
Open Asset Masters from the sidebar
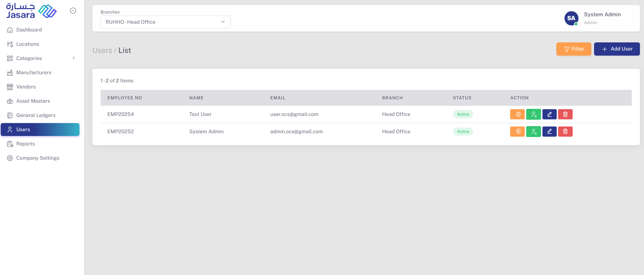[33, 101]
